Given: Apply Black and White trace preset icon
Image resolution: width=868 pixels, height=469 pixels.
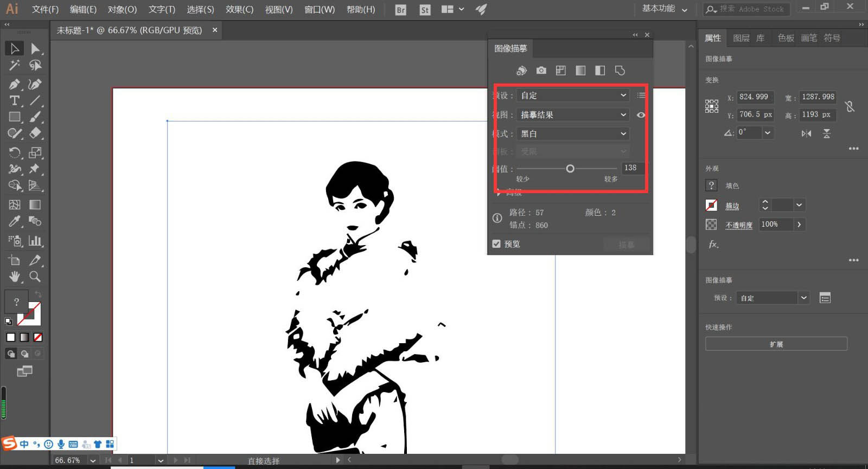Looking at the screenshot, I should [x=600, y=70].
